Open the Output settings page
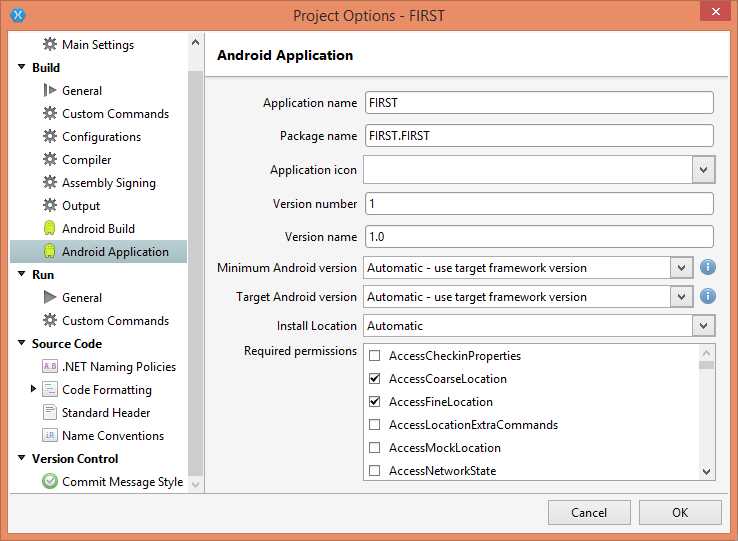The height and width of the screenshot is (541, 738). pos(81,206)
